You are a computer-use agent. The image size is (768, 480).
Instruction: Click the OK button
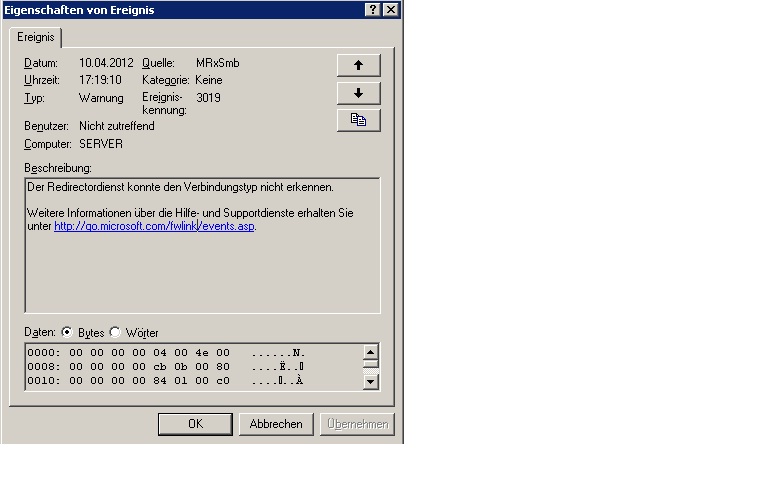click(195, 424)
